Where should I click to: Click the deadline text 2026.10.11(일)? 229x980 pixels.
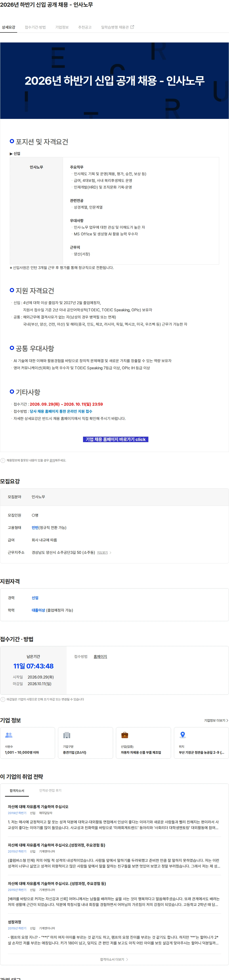(40, 684)
